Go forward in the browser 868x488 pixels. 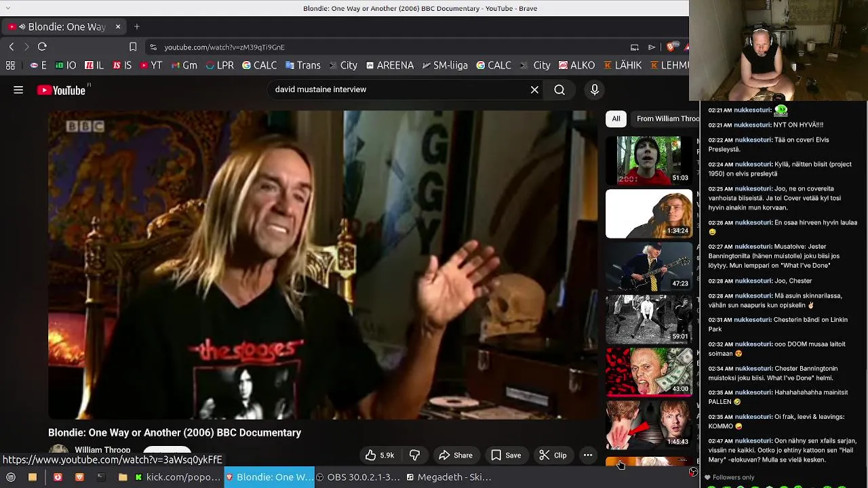[x=26, y=47]
